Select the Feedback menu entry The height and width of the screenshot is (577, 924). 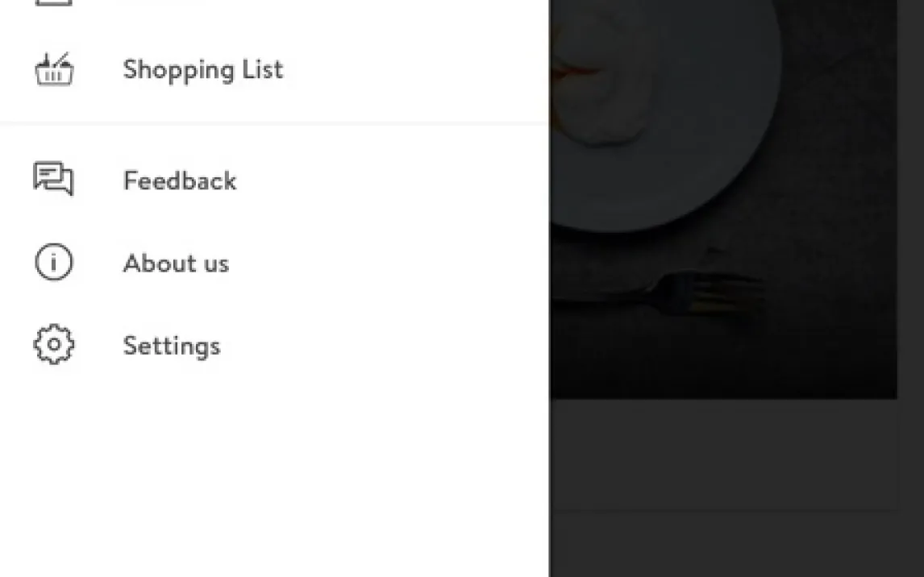[x=179, y=181]
